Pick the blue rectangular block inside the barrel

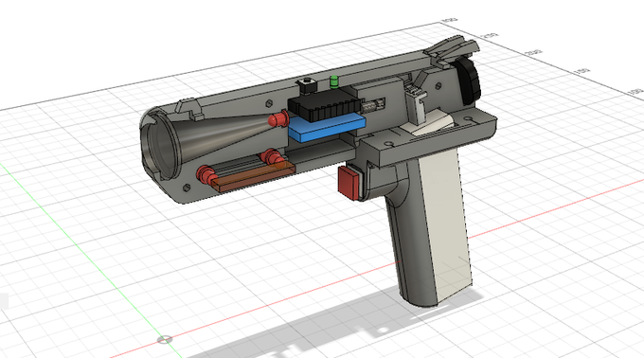click(x=327, y=127)
